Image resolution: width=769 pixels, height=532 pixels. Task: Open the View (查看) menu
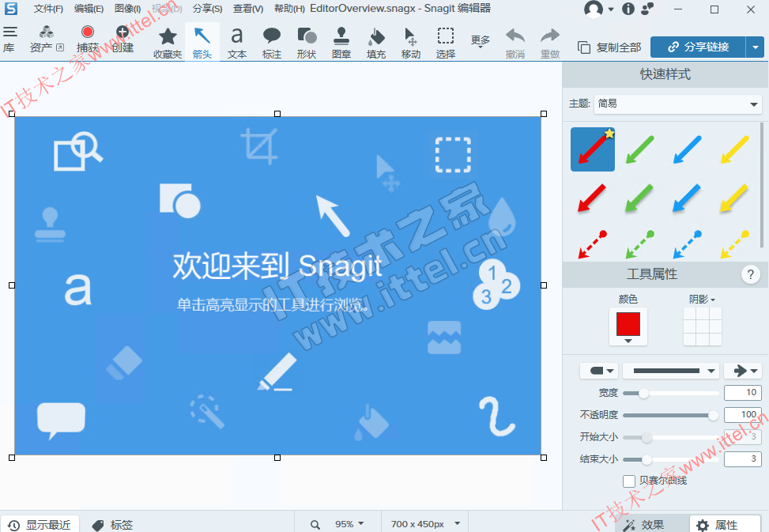[248, 9]
